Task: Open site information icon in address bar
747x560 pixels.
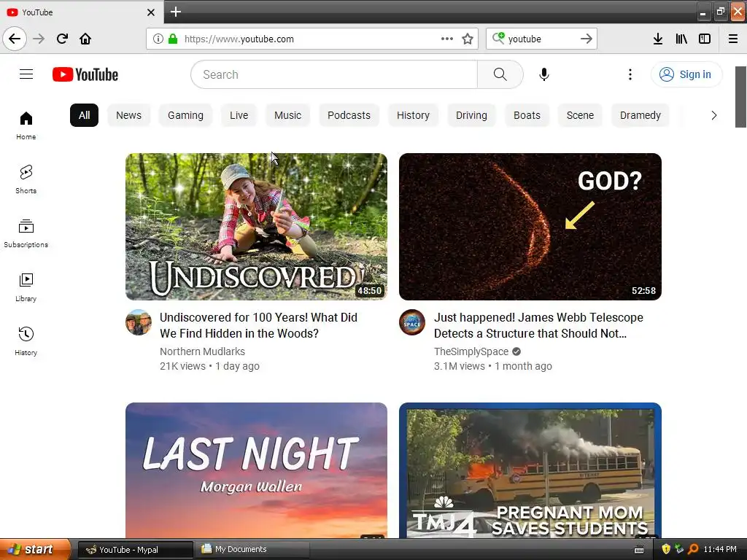Action: 158,39
